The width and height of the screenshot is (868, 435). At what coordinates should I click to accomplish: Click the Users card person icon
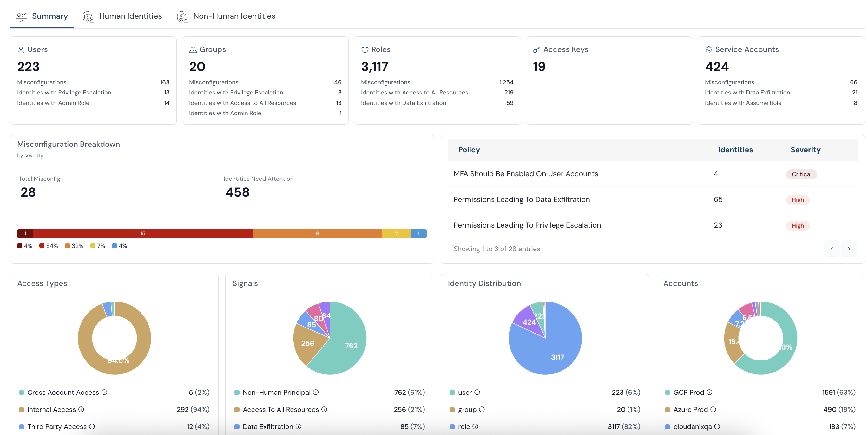[21, 50]
